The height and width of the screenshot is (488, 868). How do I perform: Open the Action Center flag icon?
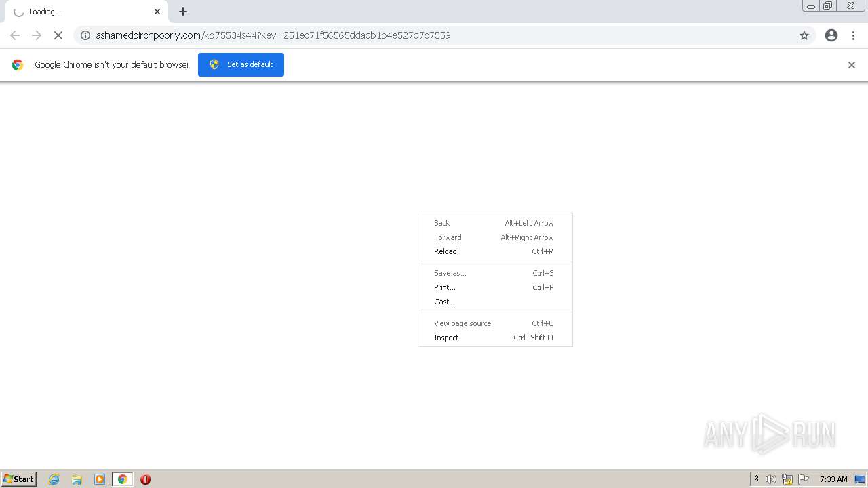click(x=804, y=479)
